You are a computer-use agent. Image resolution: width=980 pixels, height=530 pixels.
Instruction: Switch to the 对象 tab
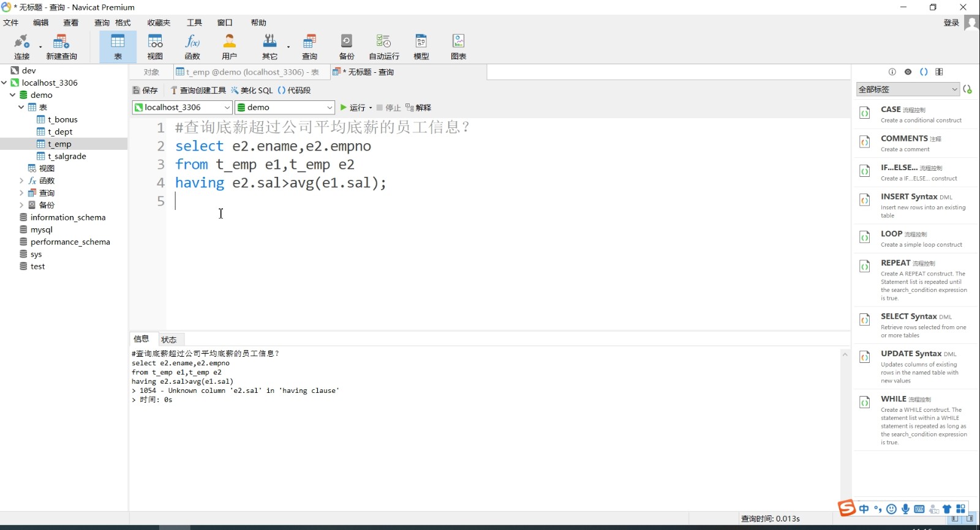click(x=151, y=72)
